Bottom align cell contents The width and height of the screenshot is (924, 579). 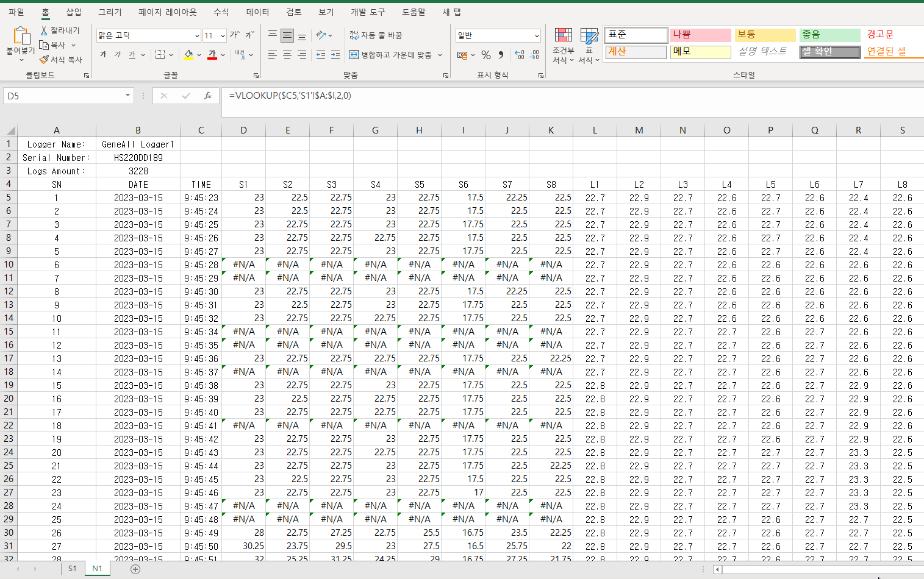click(302, 35)
